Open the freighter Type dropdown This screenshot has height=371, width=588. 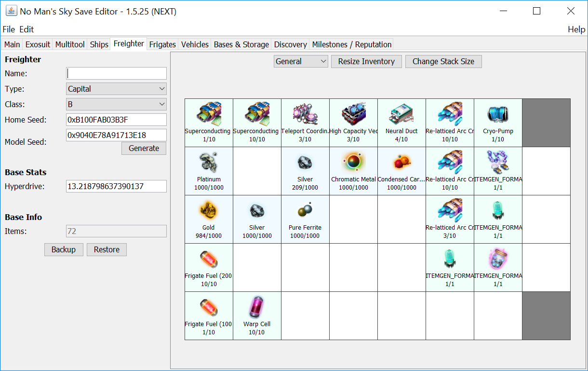click(x=116, y=89)
